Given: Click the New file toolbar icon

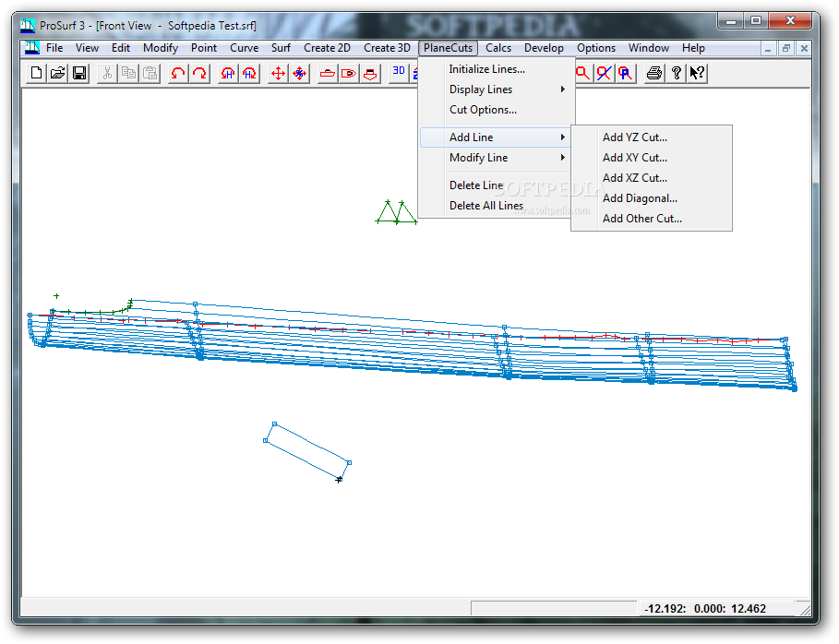Looking at the screenshot, I should 36,73.
